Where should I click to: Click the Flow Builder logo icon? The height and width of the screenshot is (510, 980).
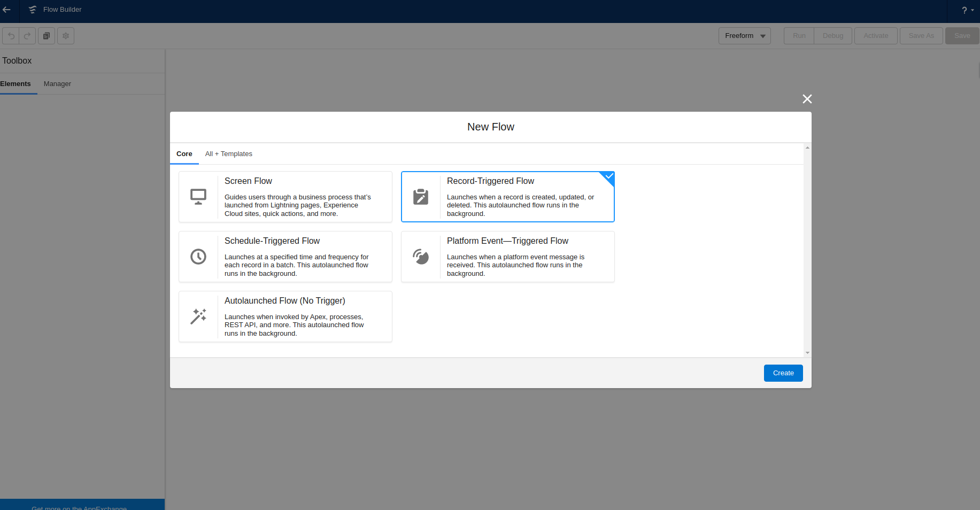33,10
